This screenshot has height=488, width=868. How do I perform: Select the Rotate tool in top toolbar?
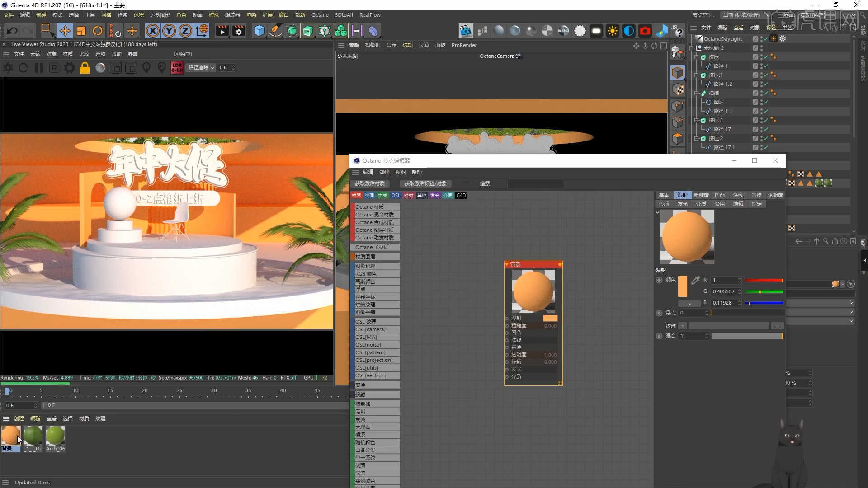tap(98, 31)
